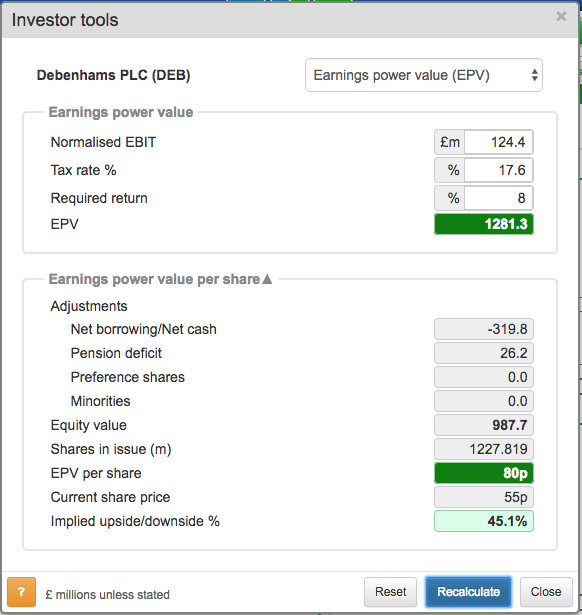Click the Current share price 55p field
Viewport: 582px width, 615px height.
click(x=484, y=497)
